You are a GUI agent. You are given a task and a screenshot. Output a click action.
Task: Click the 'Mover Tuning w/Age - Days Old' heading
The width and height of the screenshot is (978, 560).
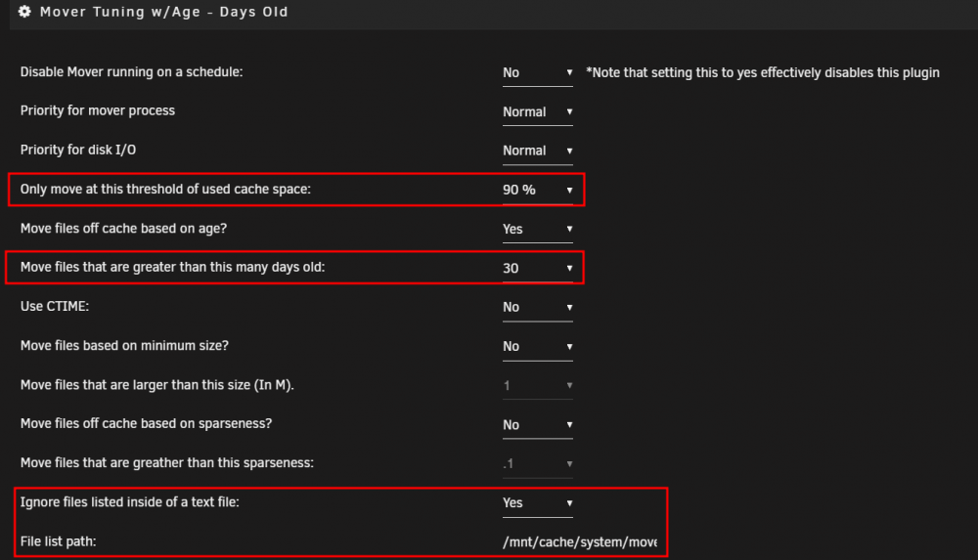point(164,12)
